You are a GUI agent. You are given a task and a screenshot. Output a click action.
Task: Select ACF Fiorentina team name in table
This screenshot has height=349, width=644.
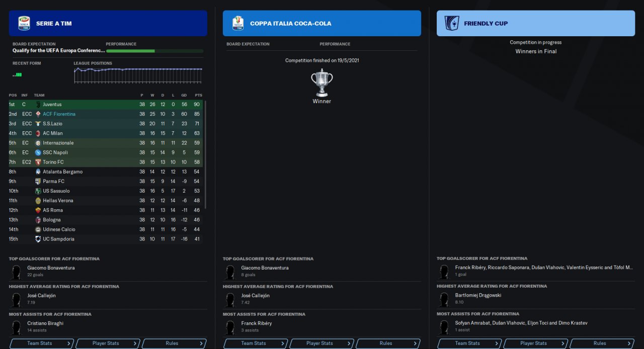[x=59, y=114]
